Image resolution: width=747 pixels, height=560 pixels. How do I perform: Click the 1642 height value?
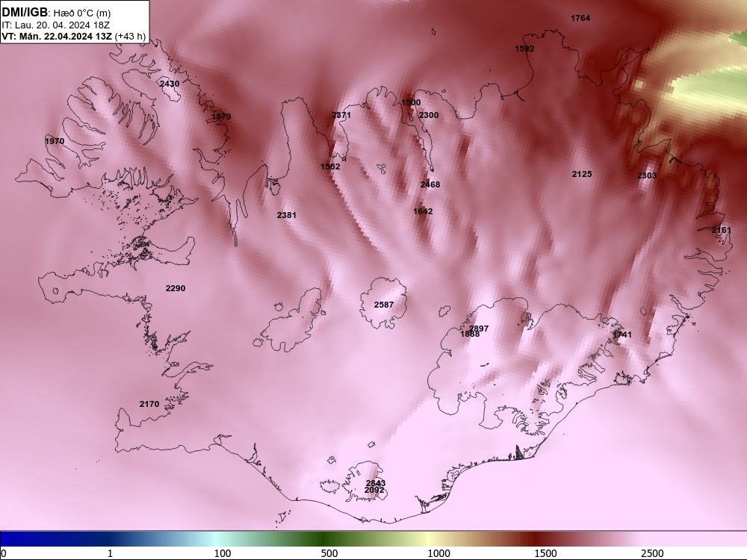[423, 211]
